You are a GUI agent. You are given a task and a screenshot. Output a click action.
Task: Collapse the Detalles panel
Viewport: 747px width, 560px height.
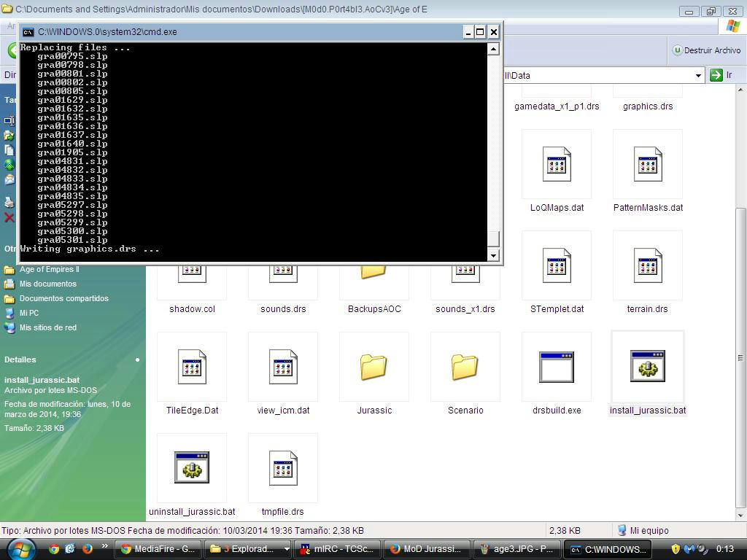coord(137,359)
